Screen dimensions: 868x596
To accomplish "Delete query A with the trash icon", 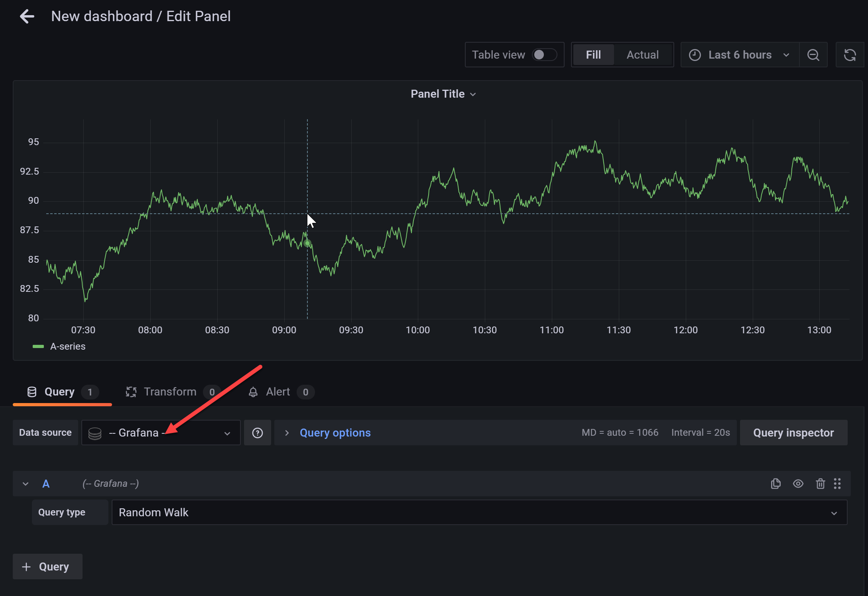I will (x=820, y=484).
